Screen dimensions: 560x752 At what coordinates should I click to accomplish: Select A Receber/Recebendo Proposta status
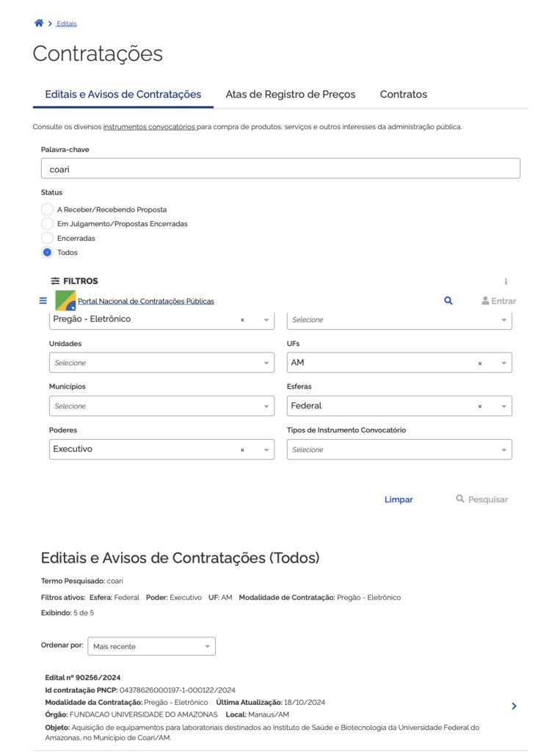click(48, 209)
